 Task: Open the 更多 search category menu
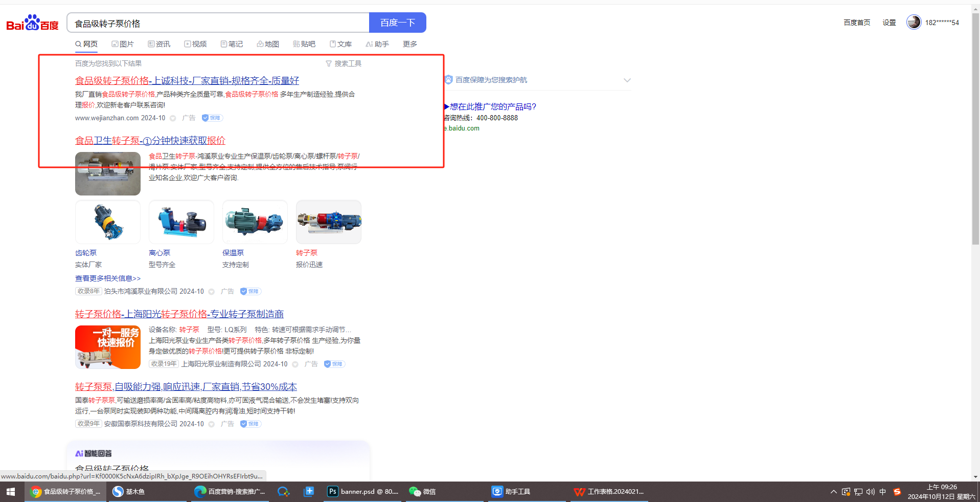coord(410,44)
